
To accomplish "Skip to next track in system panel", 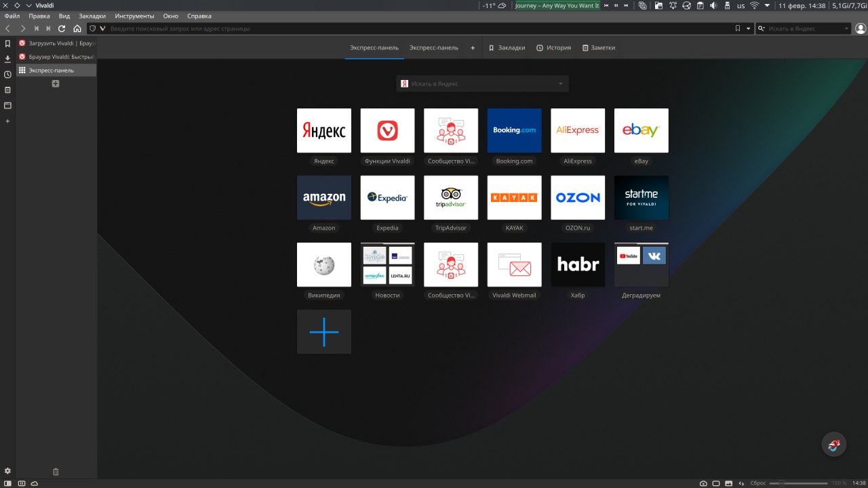I will point(626,5).
